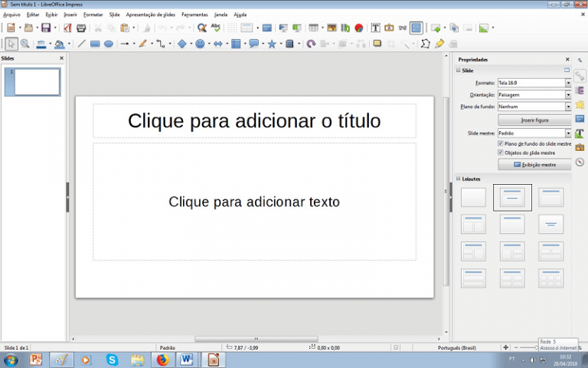This screenshot has height=368, width=588.
Task: Click the Insert Table toolbar icon
Action: 312,28
